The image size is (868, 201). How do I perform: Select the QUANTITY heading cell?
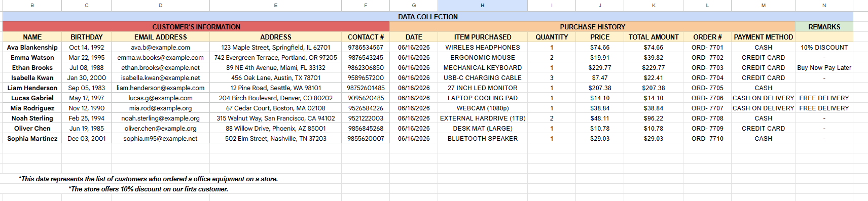pos(552,37)
